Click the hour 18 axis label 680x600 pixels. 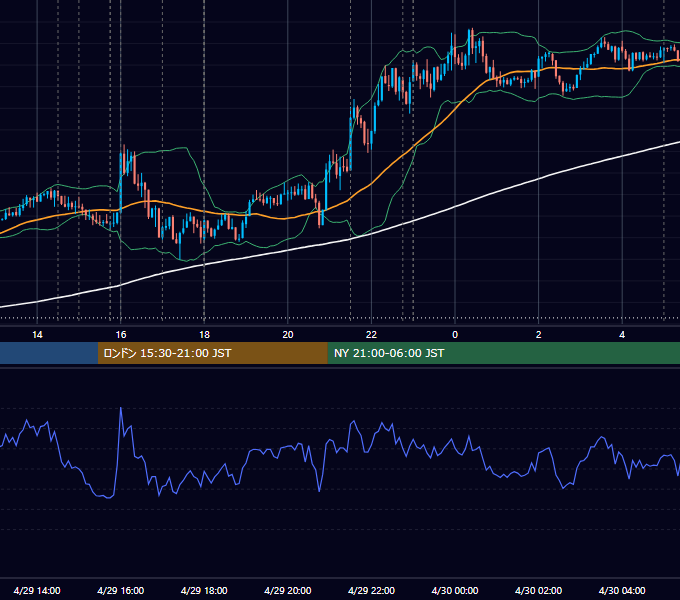click(x=204, y=334)
